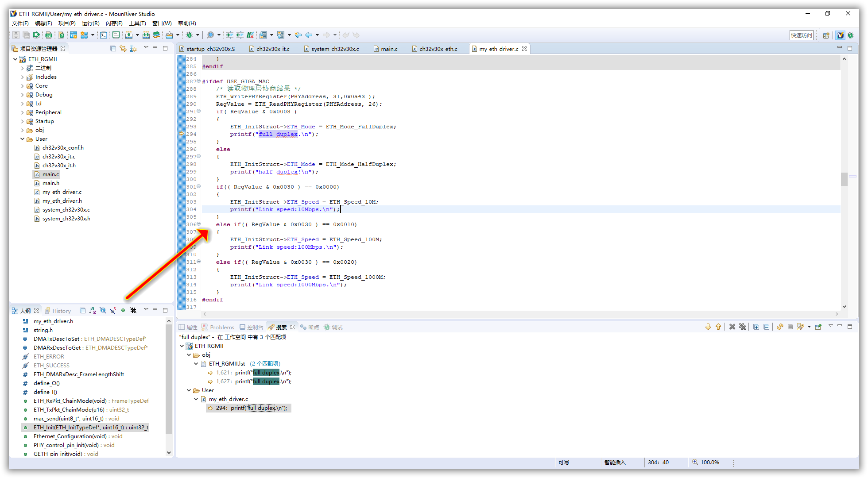Toggle fold marker on line 287
This screenshot has height=478, width=868.
198,81
